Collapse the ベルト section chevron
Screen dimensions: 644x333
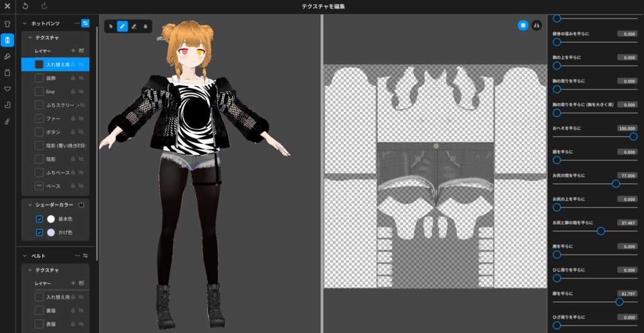pyautogui.click(x=25, y=256)
